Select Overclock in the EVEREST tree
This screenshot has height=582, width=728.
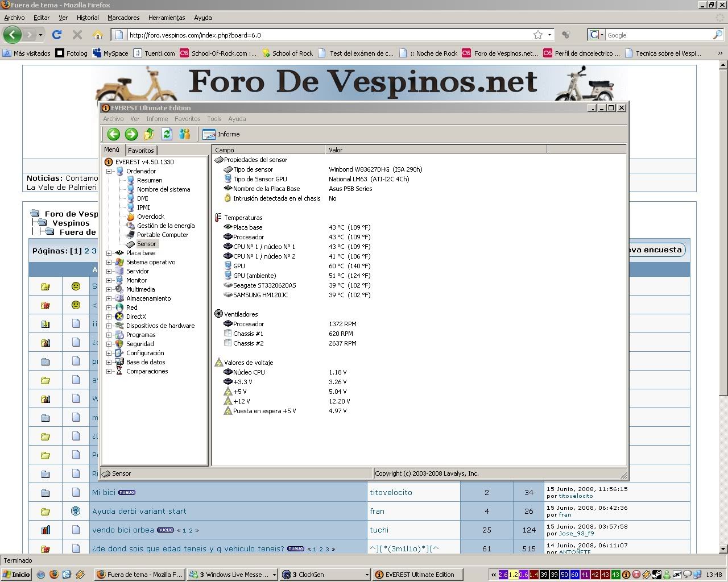150,217
